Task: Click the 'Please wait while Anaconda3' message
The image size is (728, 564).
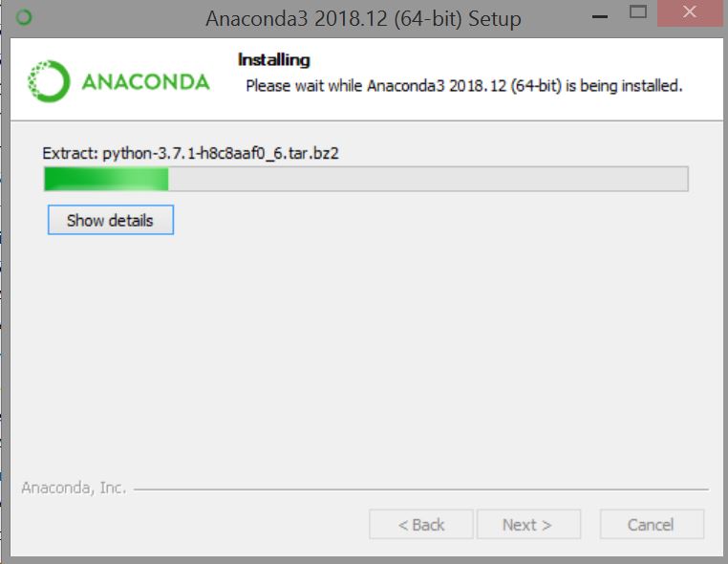Action: coord(463,86)
